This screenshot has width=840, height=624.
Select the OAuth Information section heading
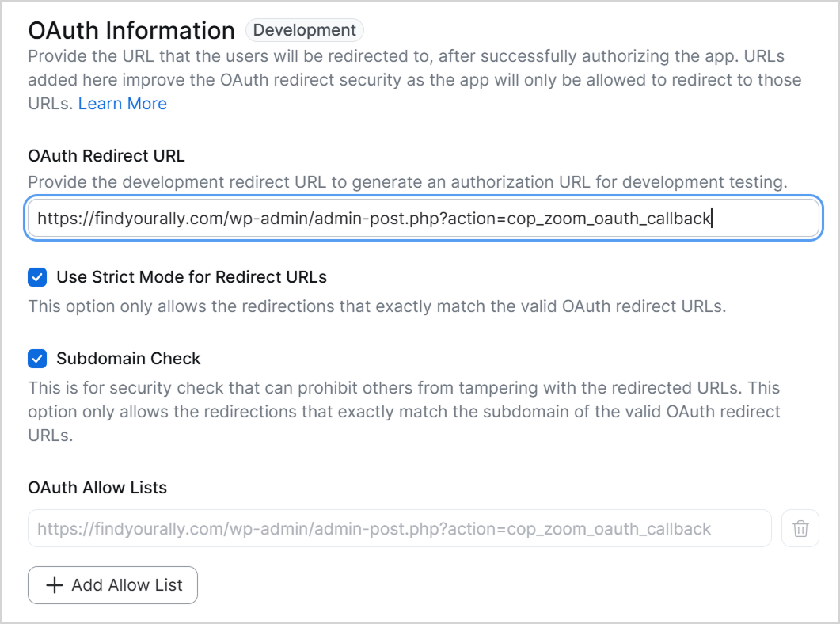[131, 30]
